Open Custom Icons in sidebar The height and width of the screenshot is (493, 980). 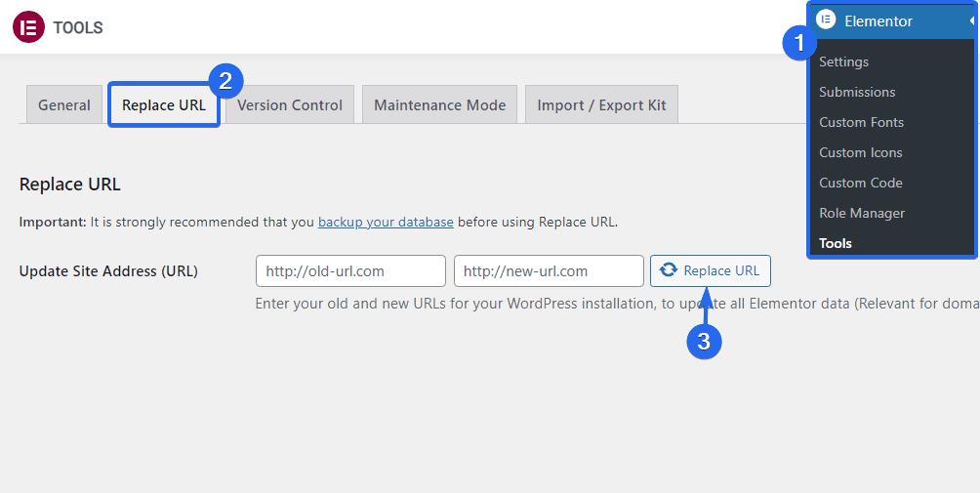point(861,152)
